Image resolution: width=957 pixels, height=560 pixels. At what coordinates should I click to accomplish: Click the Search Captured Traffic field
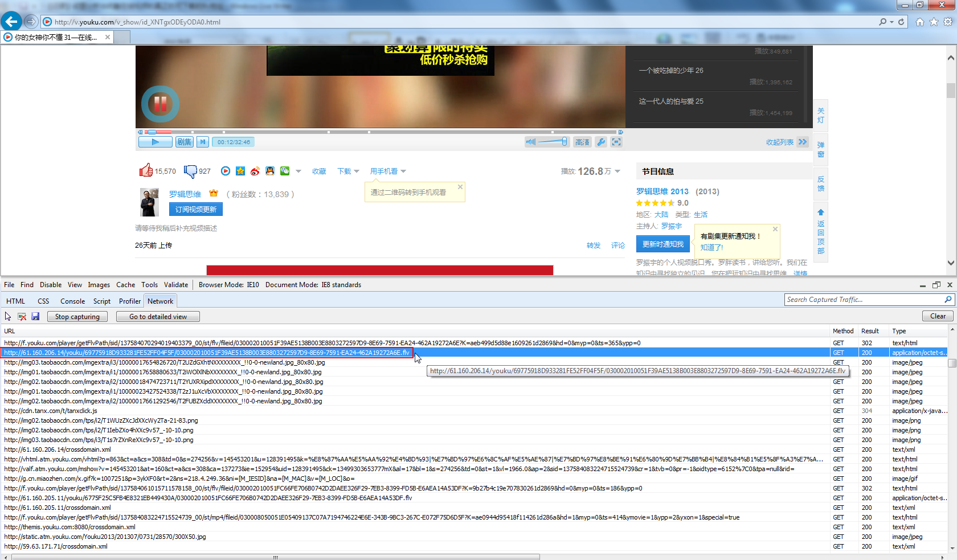864,300
